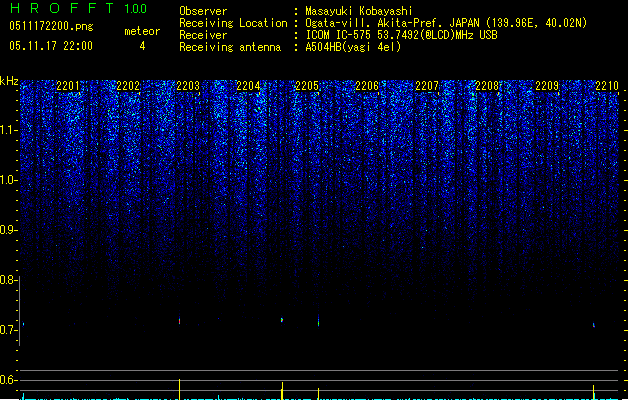The height and width of the screenshot is (400, 629).
Task: Click the meteor echo between 2204 and 2205
Action: (282, 320)
